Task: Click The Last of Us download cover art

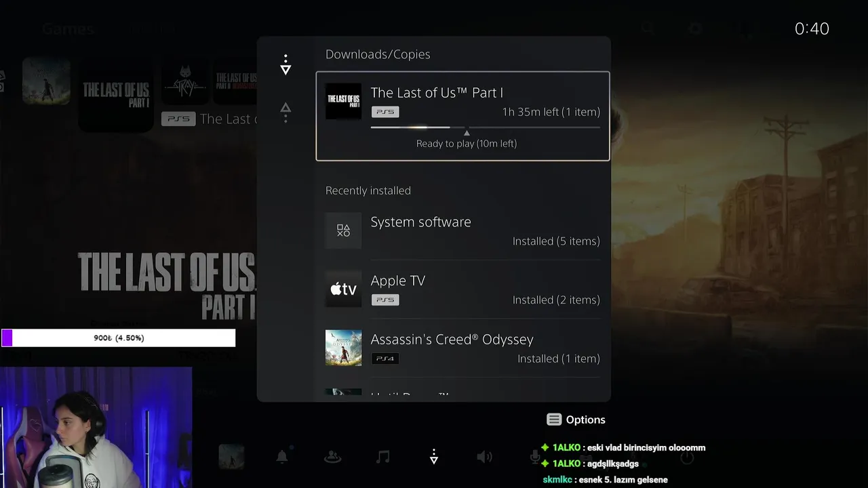Action: [x=343, y=102]
